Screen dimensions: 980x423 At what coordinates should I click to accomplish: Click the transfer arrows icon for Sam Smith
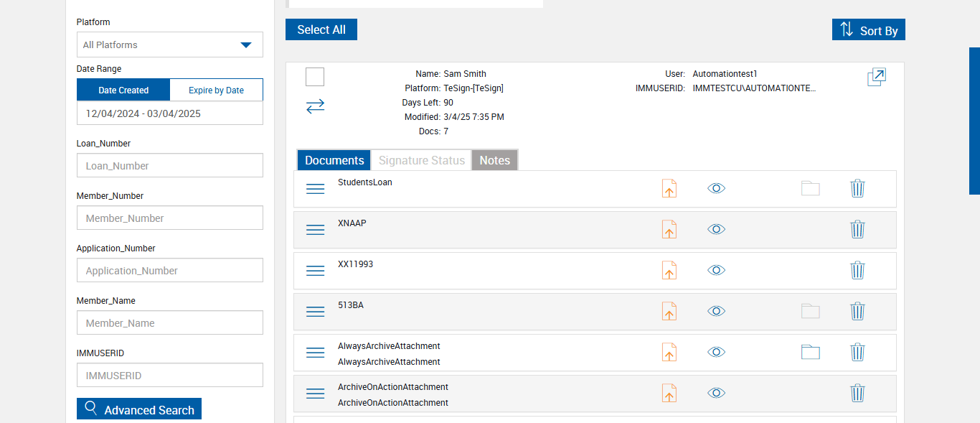pos(316,106)
